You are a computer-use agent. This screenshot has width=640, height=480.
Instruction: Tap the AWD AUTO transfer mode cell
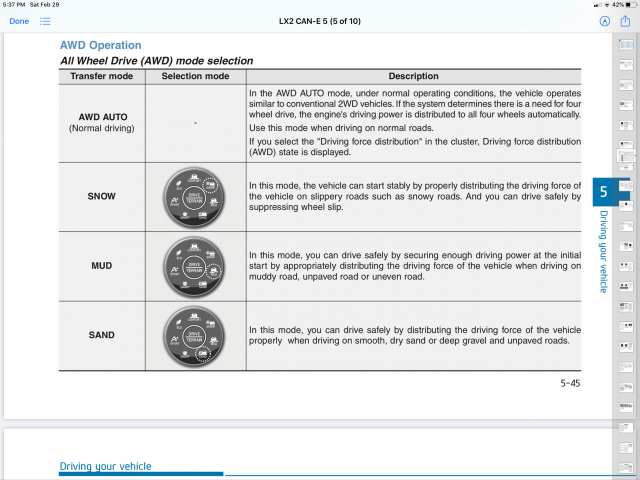click(x=101, y=122)
